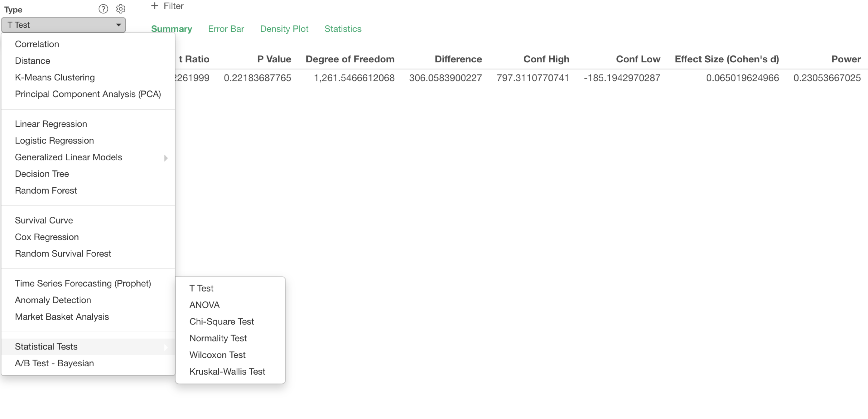Select Linear Regression
The image size is (868, 419).
pyautogui.click(x=88, y=124)
